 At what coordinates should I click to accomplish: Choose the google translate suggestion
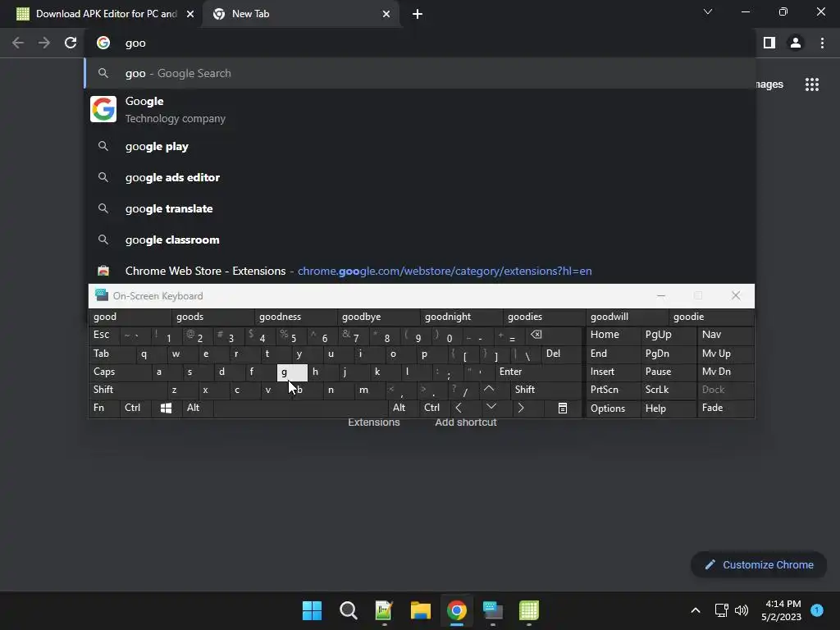421,208
